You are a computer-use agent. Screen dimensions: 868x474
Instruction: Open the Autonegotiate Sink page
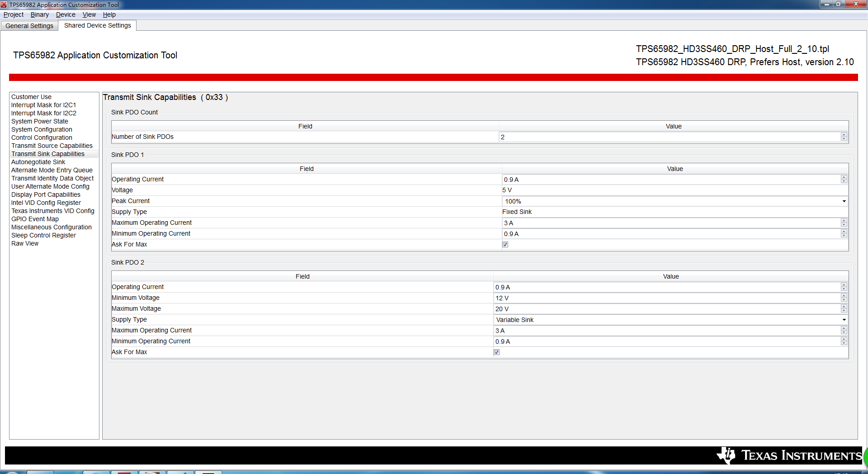click(38, 162)
